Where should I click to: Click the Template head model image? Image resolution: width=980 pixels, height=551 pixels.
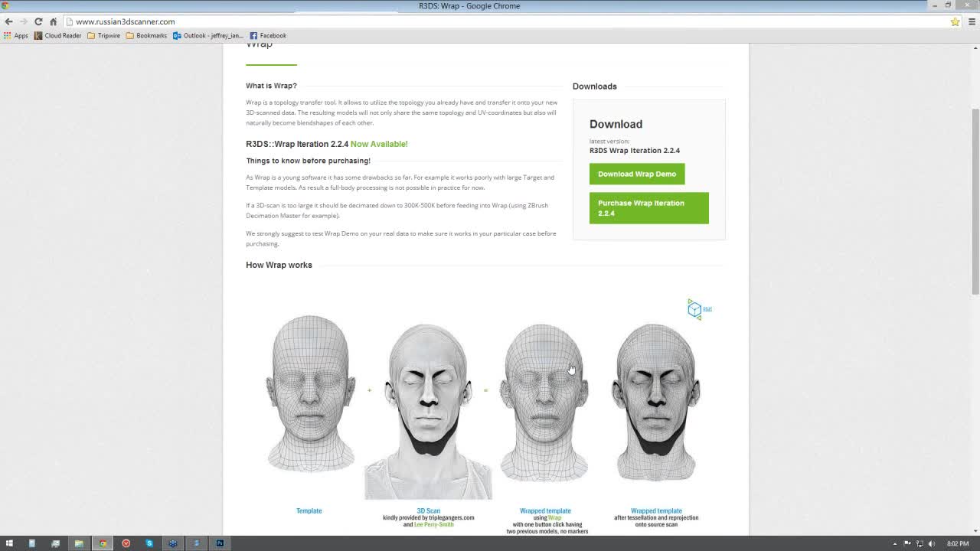(310, 393)
